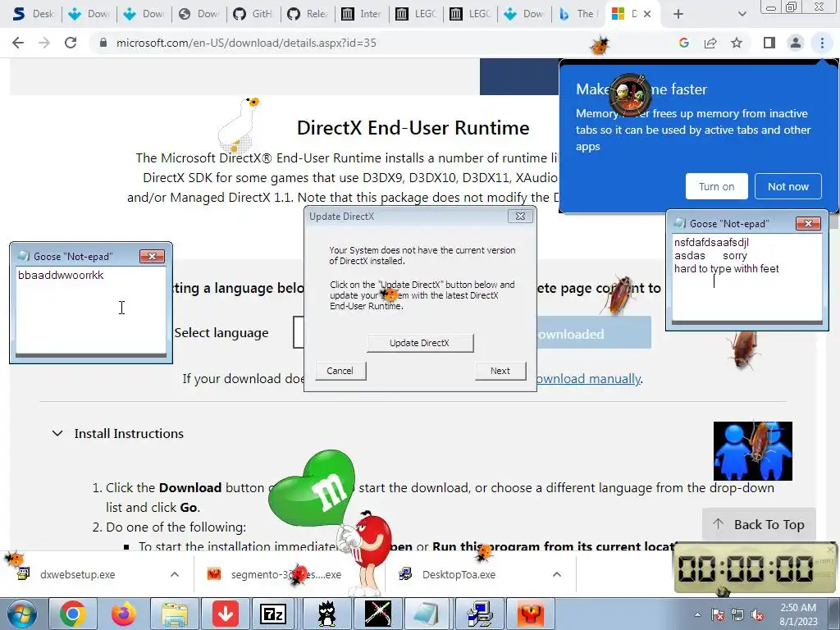Open the Google icon in the address bar
Screen dimensions: 840x630
(x=683, y=43)
